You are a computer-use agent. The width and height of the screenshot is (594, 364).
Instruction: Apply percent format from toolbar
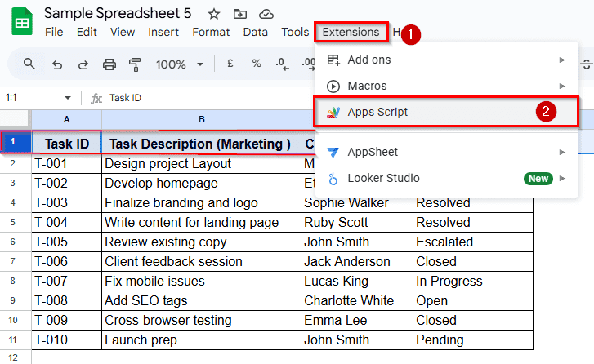[256, 64]
